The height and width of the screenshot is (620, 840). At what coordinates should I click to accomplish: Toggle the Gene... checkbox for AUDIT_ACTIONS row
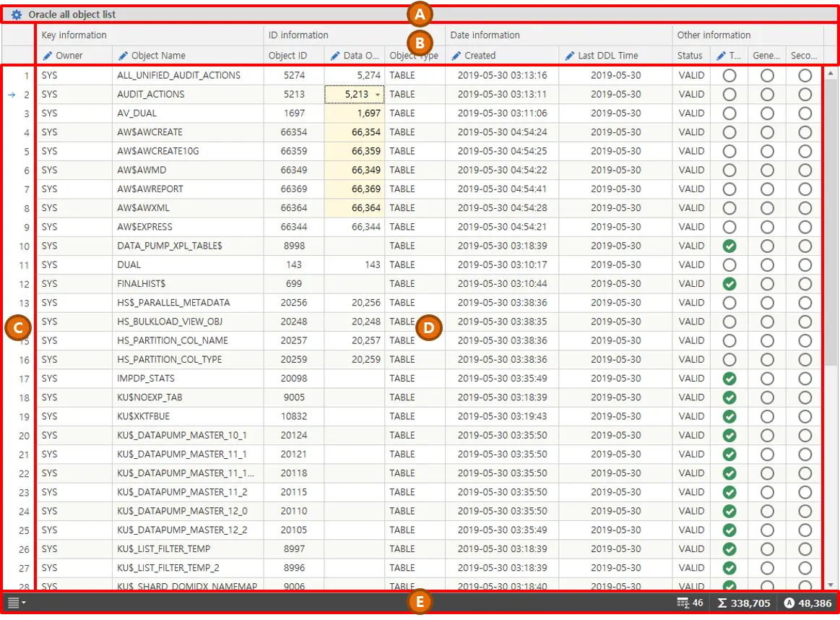767,95
